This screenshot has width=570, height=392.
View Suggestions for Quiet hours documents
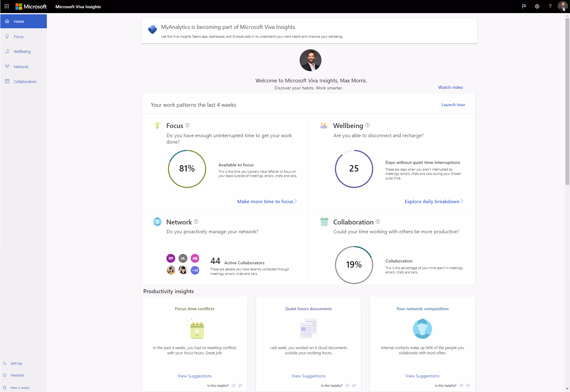point(308,376)
